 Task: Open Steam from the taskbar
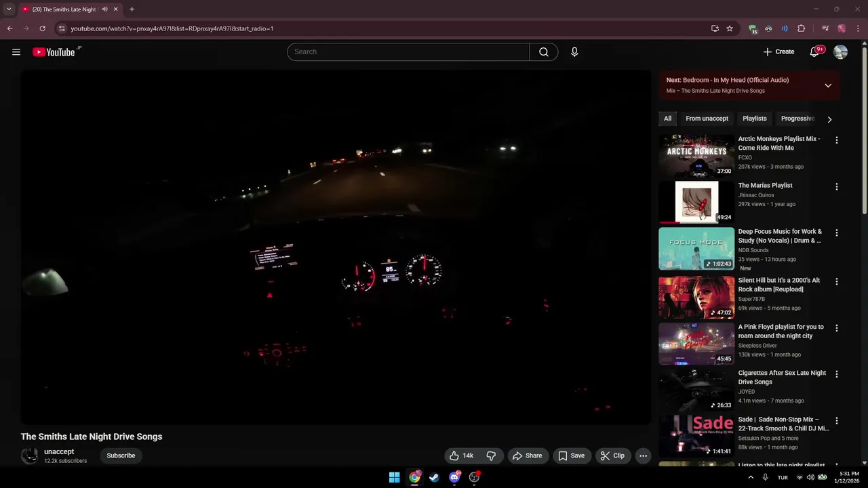click(x=434, y=477)
